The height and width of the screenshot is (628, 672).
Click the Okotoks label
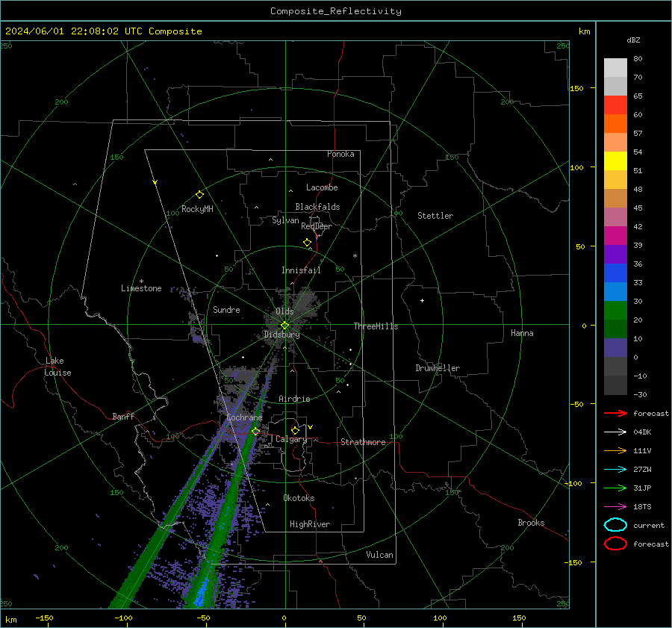point(299,498)
